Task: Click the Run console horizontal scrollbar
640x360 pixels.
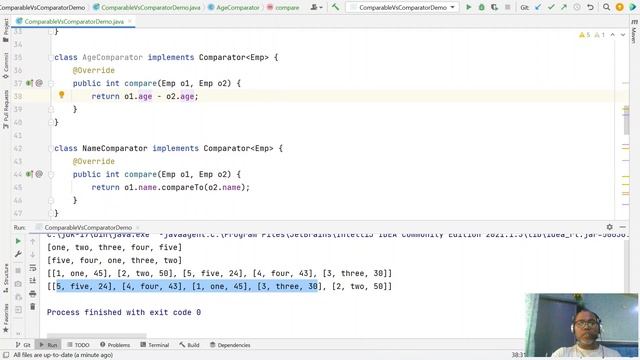Action: pyautogui.click(x=97, y=336)
